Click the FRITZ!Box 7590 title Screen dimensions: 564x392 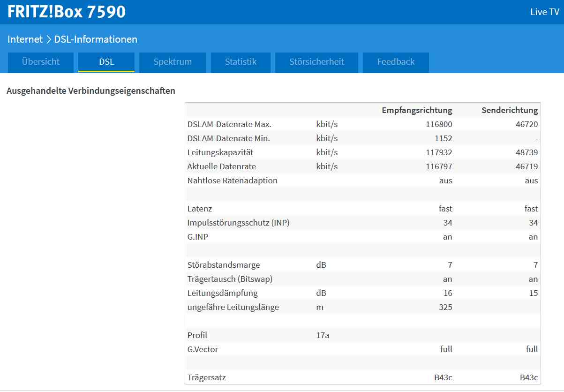point(67,12)
